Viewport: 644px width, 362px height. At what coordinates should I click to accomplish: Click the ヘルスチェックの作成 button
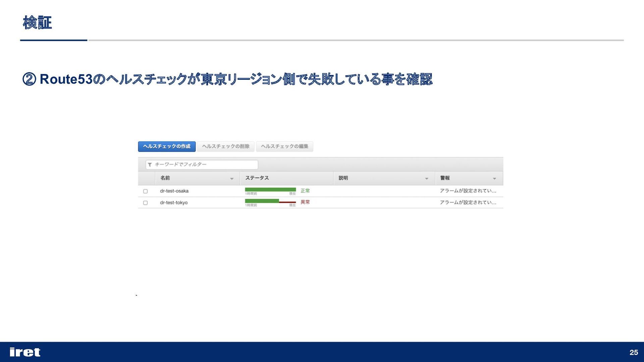point(167,146)
